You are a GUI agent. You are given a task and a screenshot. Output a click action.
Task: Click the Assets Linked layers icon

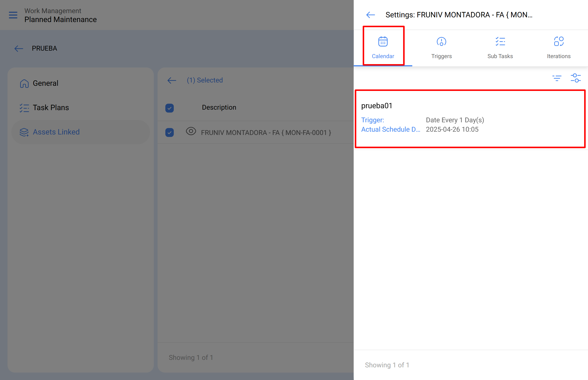24,132
